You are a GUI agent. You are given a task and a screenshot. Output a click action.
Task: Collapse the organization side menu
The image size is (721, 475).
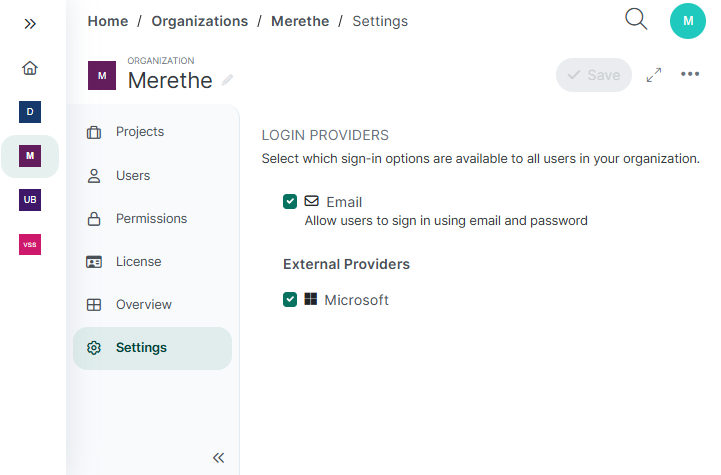pyautogui.click(x=218, y=458)
